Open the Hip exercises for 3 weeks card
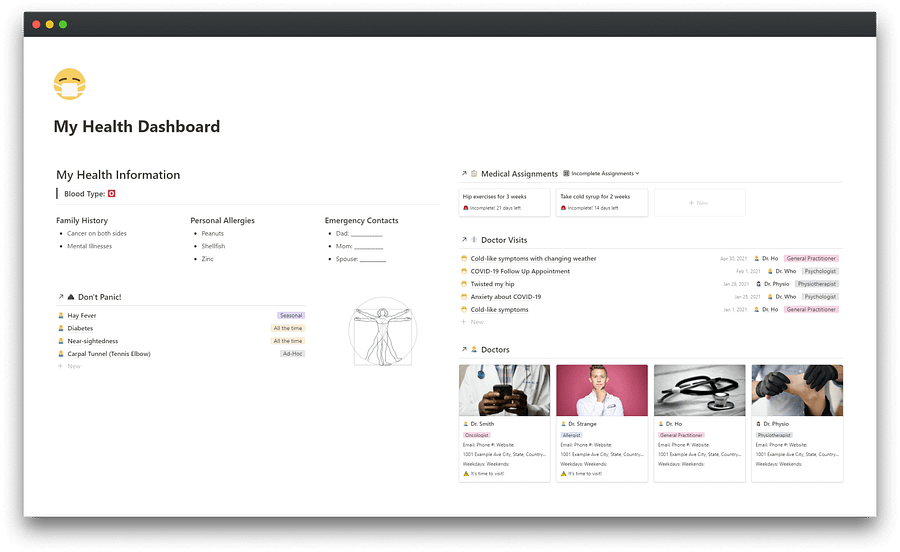This screenshot has width=900, height=552. coord(505,203)
